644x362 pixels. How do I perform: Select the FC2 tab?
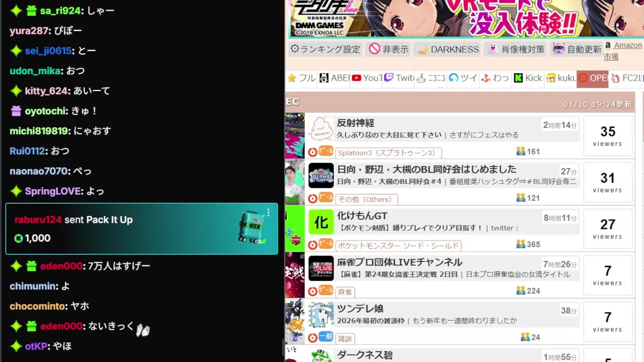pos(626,78)
